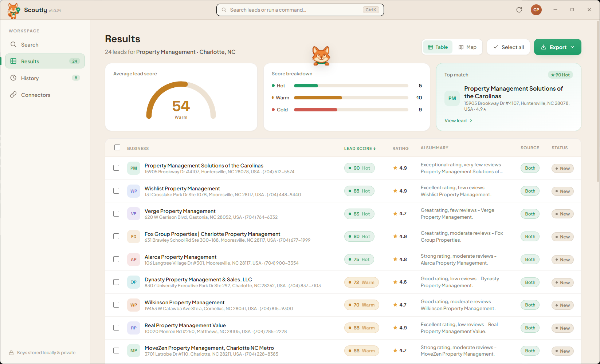Click WP avatar of Wilkinson Property Management

[x=134, y=305]
